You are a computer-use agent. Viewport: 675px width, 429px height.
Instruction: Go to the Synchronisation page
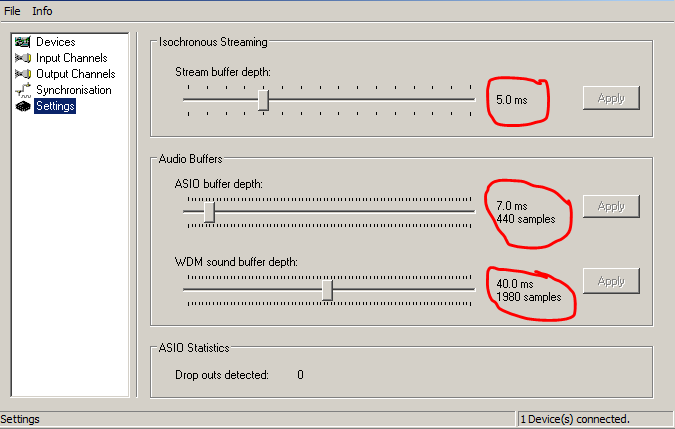click(73, 90)
